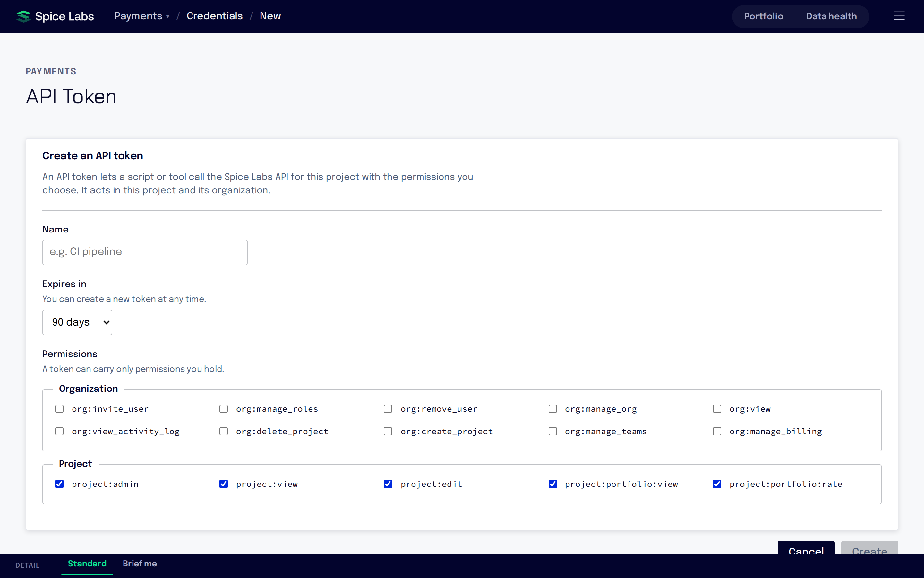924x578 pixels.
Task: Click the Permissions section label
Action: tap(70, 354)
